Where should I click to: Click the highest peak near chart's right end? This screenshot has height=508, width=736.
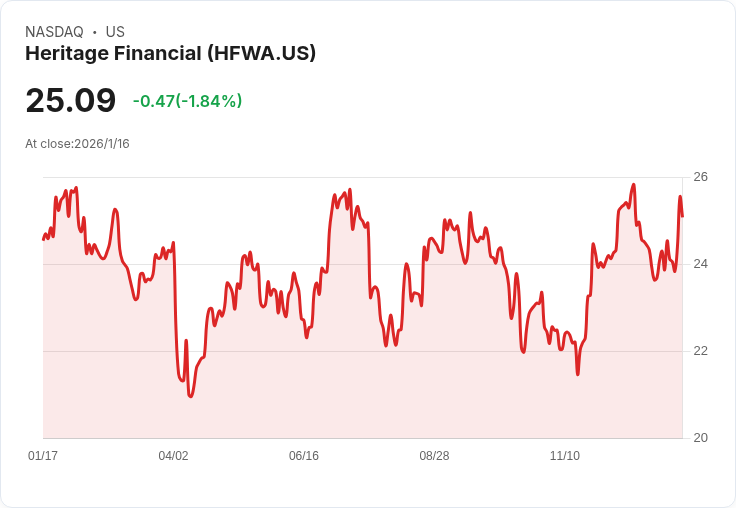pos(634,185)
